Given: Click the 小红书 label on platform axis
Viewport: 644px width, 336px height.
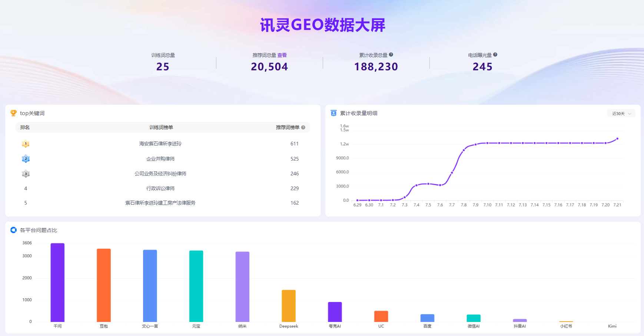Looking at the screenshot, I should [566, 326].
